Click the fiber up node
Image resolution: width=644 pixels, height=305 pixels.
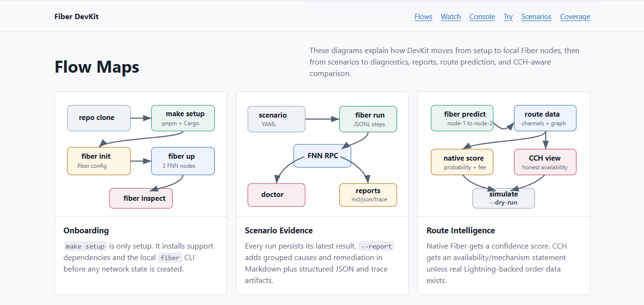183,161
